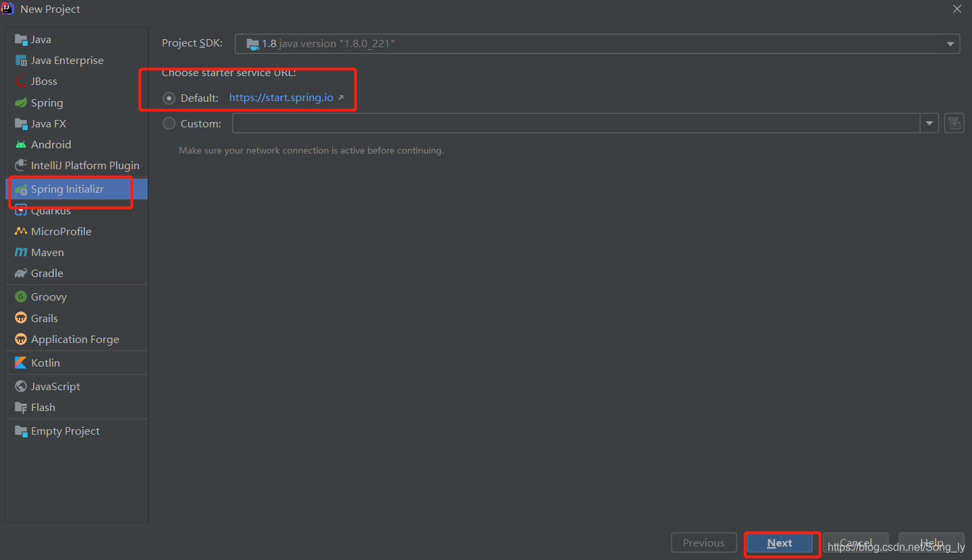Click the Application Forge icon
The width and height of the screenshot is (972, 560).
(x=20, y=339)
